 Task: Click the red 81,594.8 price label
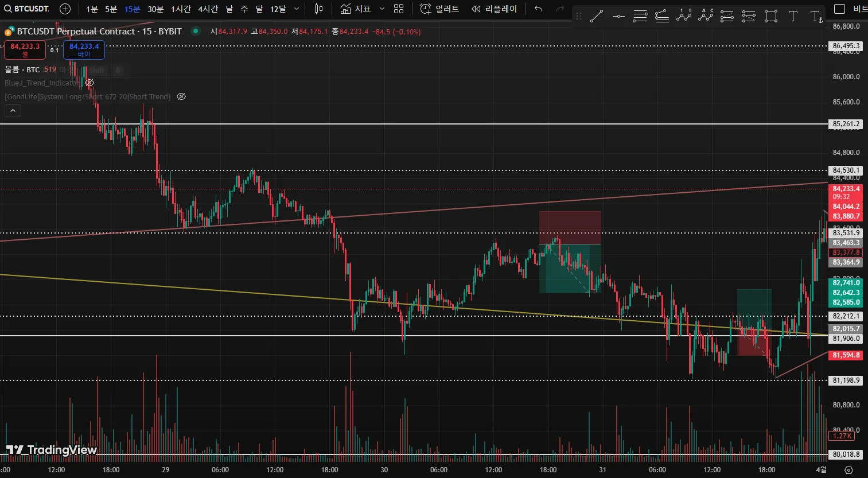coord(846,355)
